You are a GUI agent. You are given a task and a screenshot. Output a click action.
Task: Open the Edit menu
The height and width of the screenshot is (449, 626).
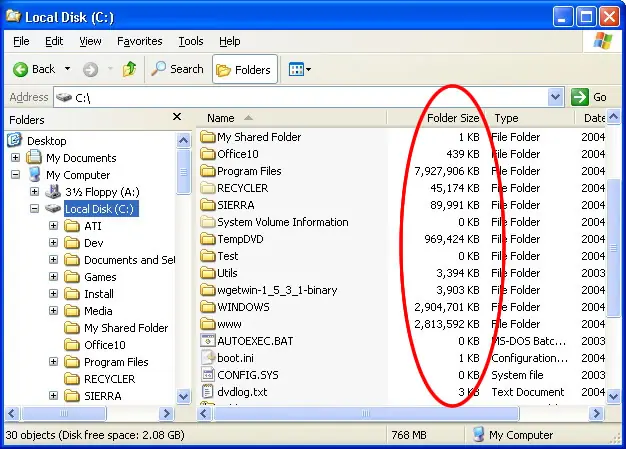click(54, 41)
